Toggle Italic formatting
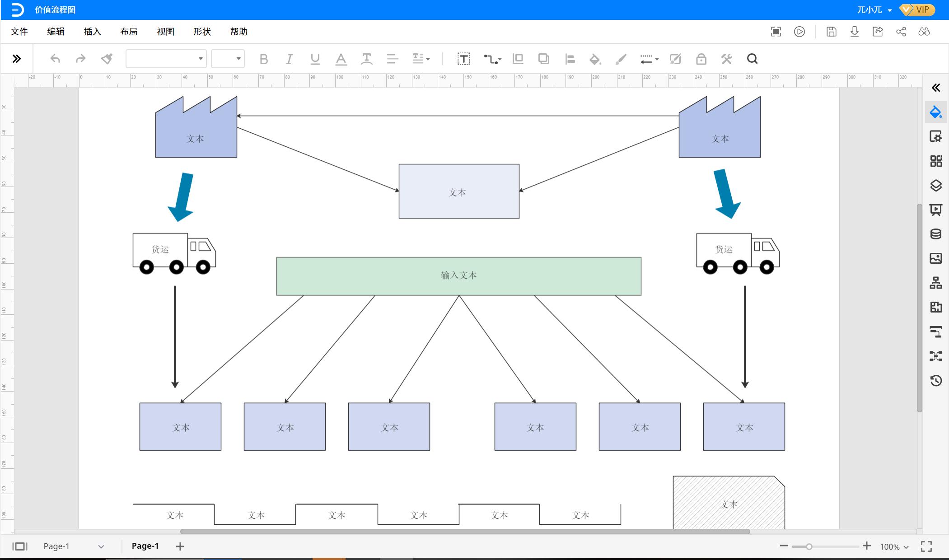 [289, 59]
